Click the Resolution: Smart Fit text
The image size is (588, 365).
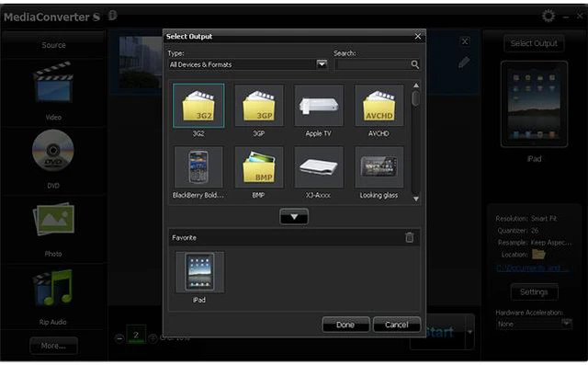(526, 218)
